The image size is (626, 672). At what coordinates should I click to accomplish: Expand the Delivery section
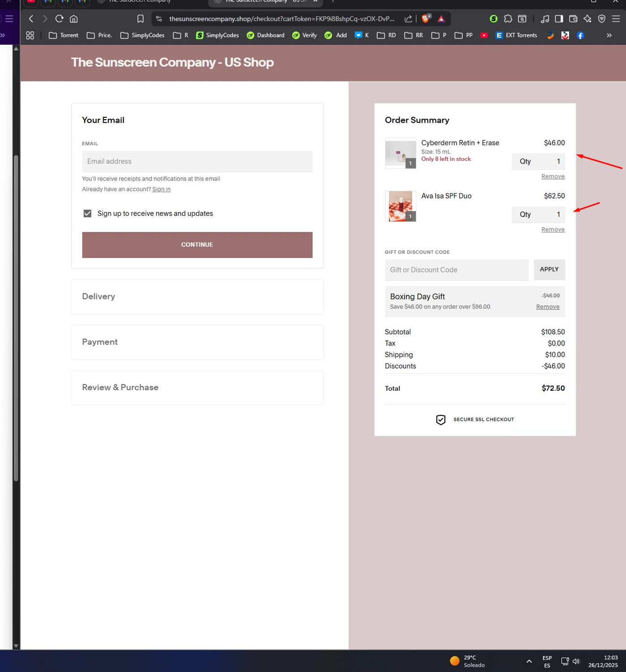coord(197,297)
